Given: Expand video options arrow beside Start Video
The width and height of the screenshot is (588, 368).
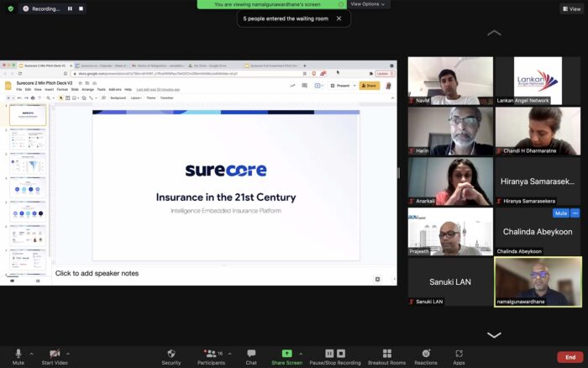Looking at the screenshot, I should [67, 353].
